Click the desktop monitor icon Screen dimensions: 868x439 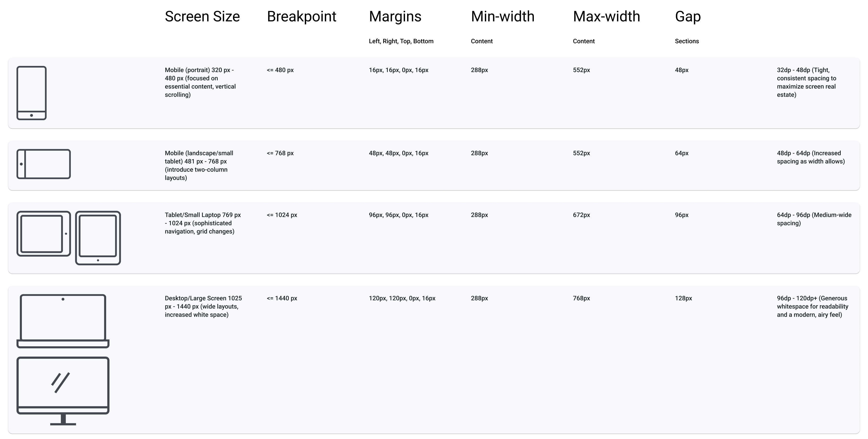[63, 391]
